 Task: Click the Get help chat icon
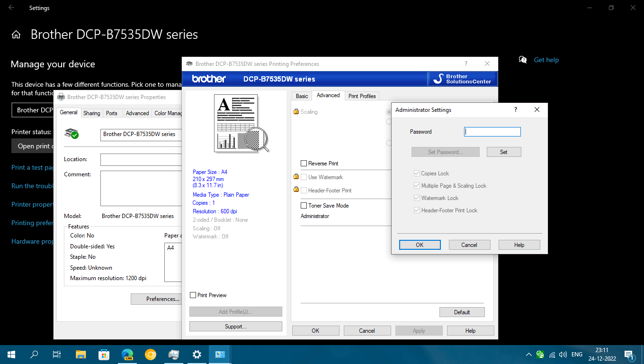click(523, 60)
